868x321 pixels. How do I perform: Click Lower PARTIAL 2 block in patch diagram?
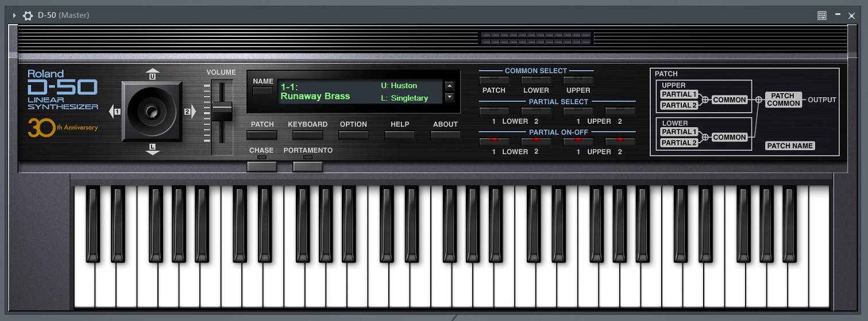coord(679,143)
